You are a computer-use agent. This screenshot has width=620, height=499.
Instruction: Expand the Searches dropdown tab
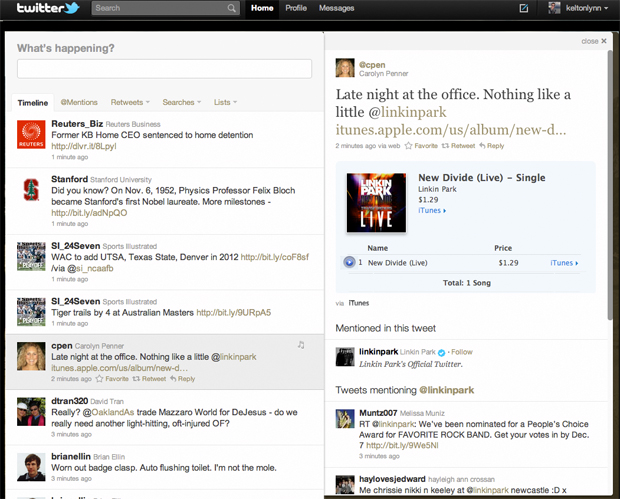click(183, 102)
